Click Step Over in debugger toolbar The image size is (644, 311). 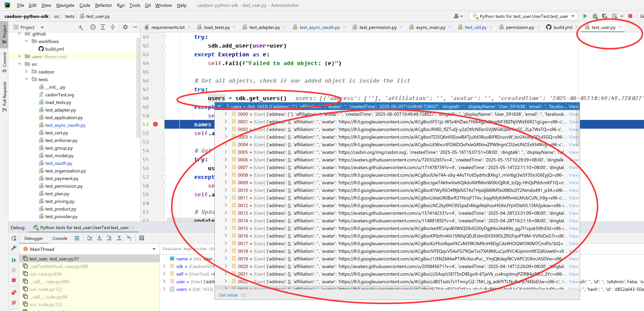coord(89,238)
